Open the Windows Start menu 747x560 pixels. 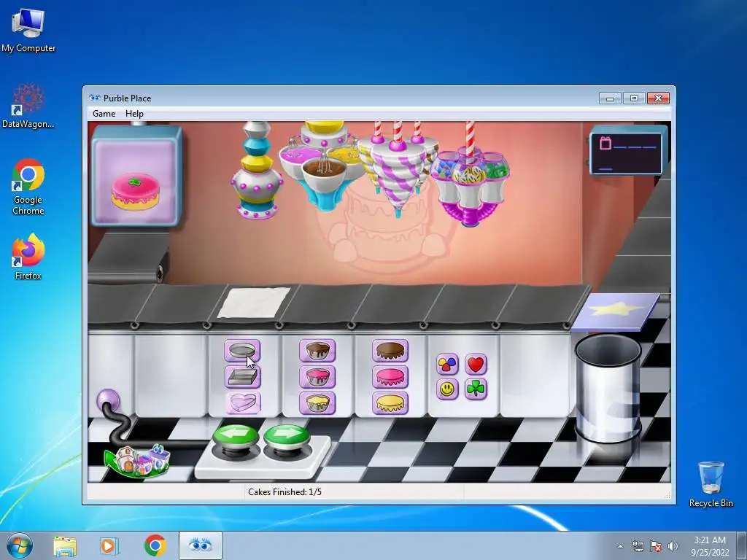20,545
